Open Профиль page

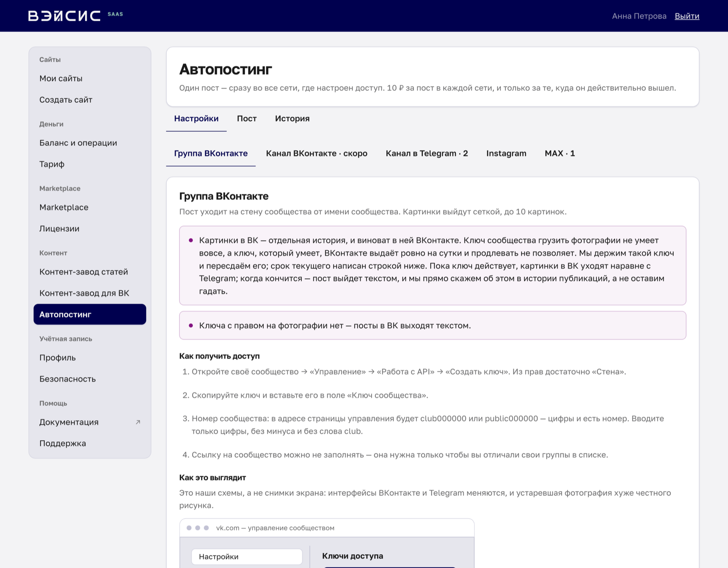pyautogui.click(x=90, y=357)
